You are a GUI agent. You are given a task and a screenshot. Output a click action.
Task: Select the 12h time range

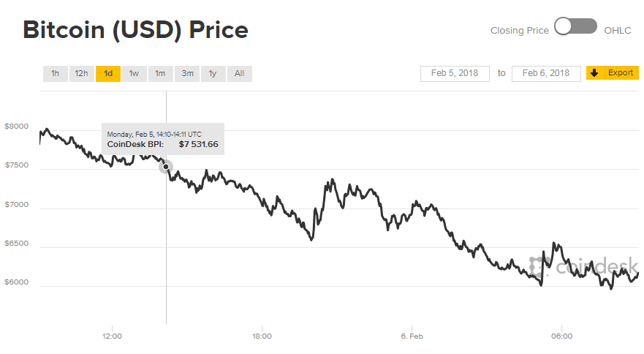[x=81, y=73]
